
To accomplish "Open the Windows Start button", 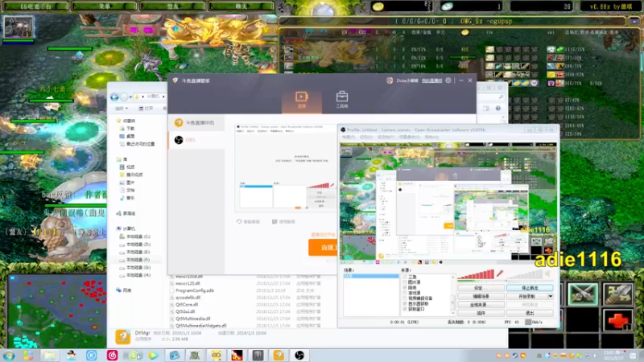I will coord(9,355).
